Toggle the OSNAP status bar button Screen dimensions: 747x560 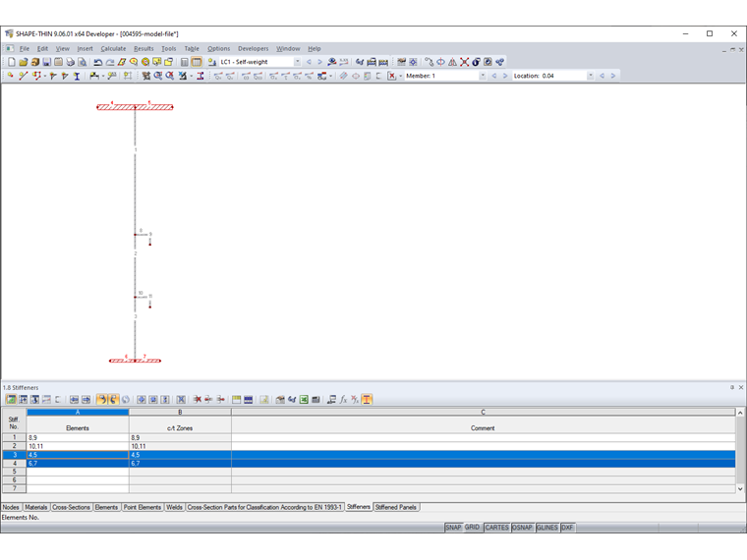[x=522, y=528]
